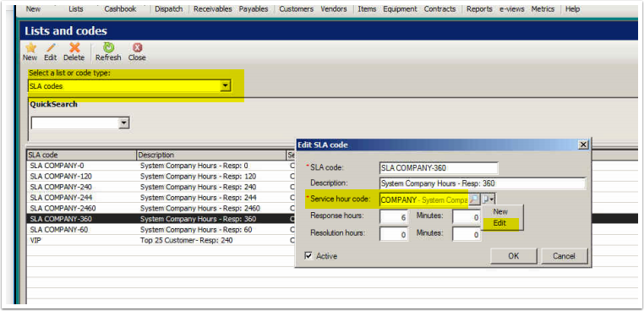Open the Lists menu
Screen dimensions: 644x311
[76, 9]
